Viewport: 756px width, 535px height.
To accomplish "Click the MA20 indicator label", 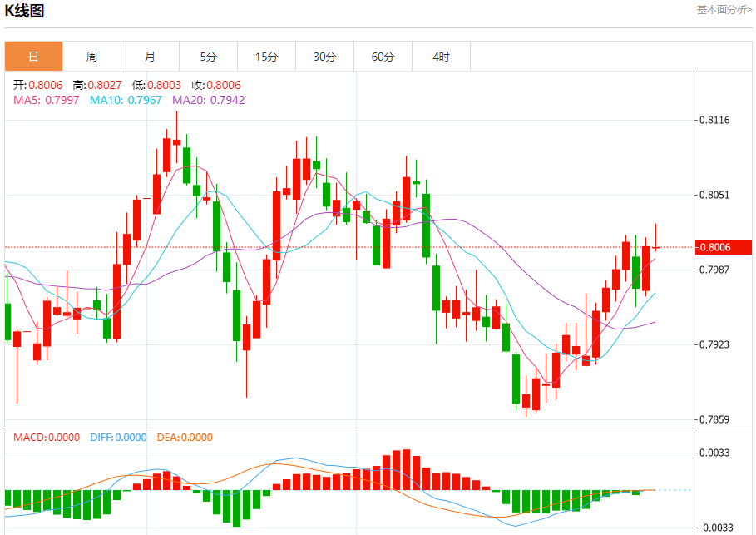I will pos(208,100).
